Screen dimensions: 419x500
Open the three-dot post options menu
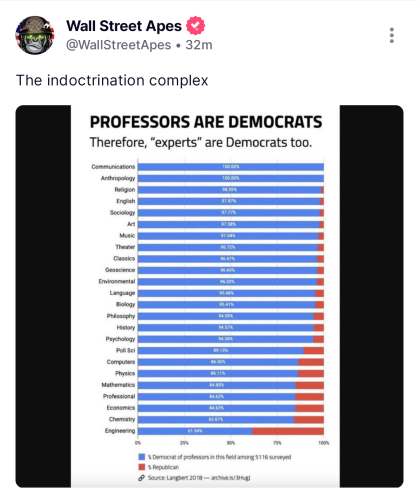click(x=392, y=35)
